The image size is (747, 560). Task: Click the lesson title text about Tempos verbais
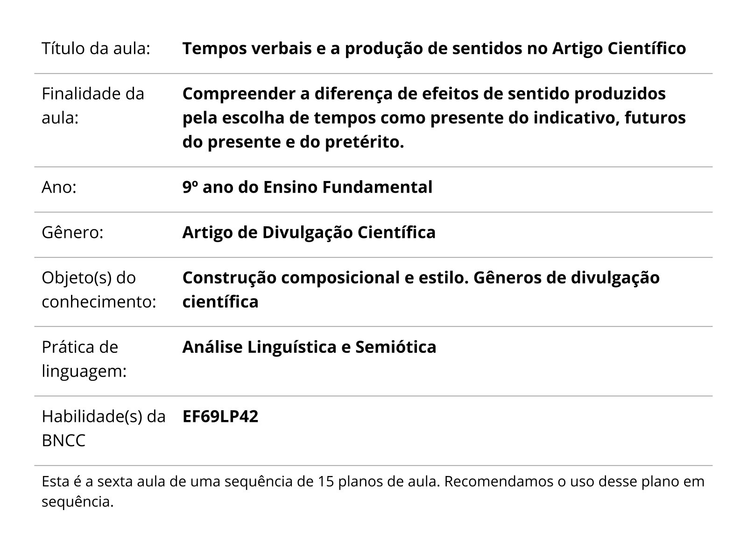434,48
